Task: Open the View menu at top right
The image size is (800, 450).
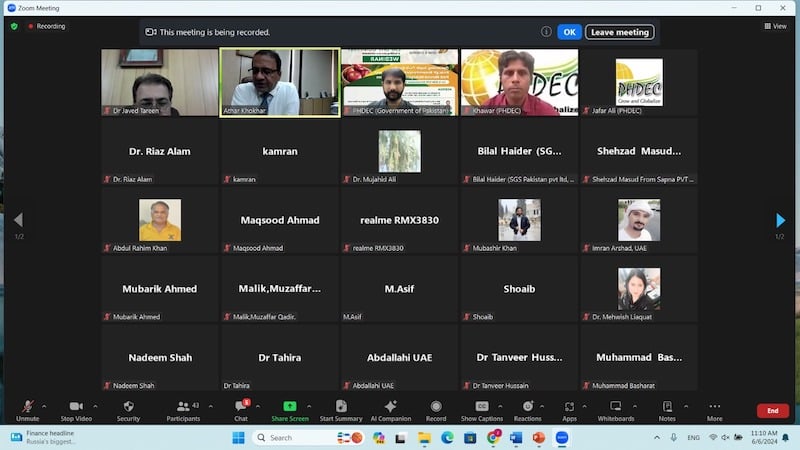Action: tap(774, 26)
